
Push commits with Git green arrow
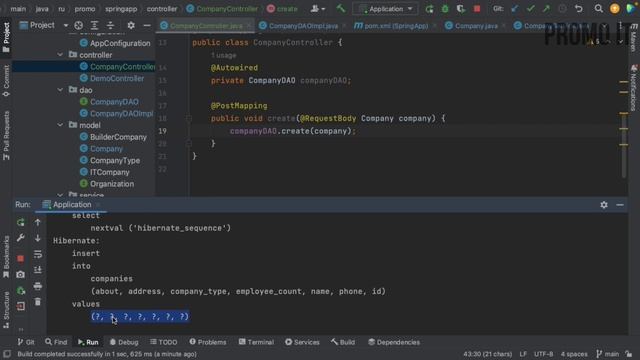pos(546,9)
